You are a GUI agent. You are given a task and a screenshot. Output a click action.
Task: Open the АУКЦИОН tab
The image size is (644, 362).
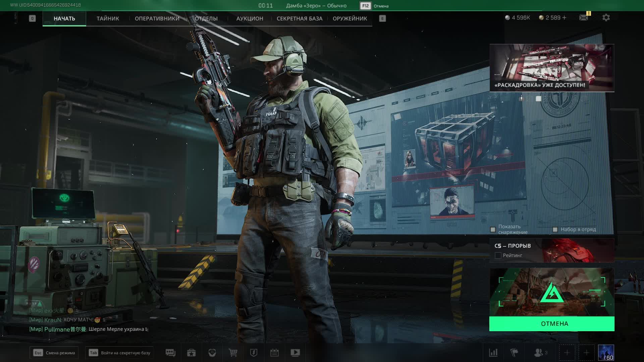pos(250,18)
